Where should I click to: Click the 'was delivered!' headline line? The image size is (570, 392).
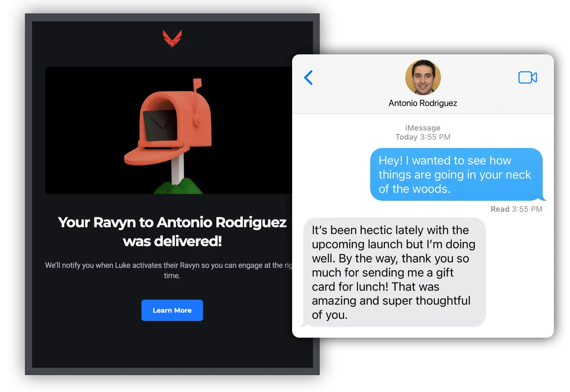[x=172, y=241]
